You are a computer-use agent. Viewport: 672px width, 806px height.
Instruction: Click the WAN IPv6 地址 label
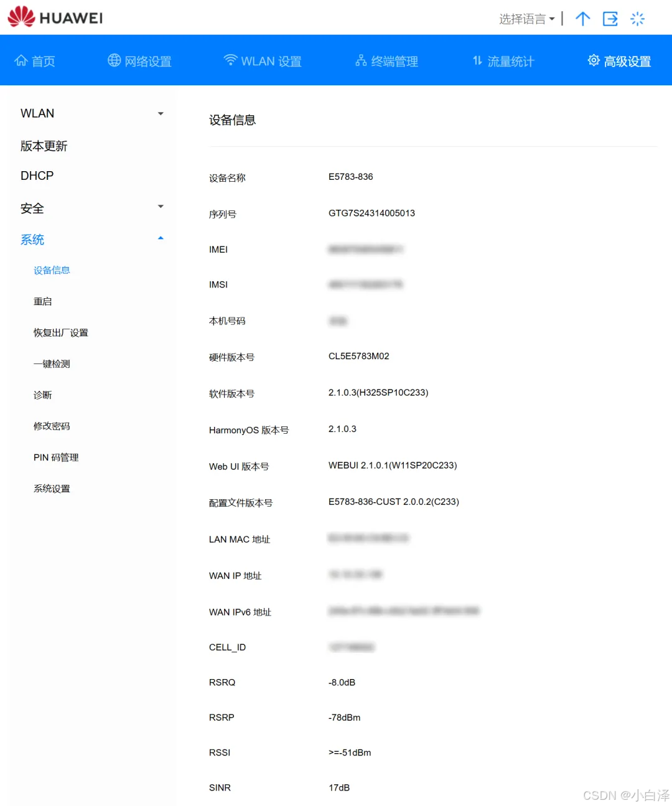(240, 612)
